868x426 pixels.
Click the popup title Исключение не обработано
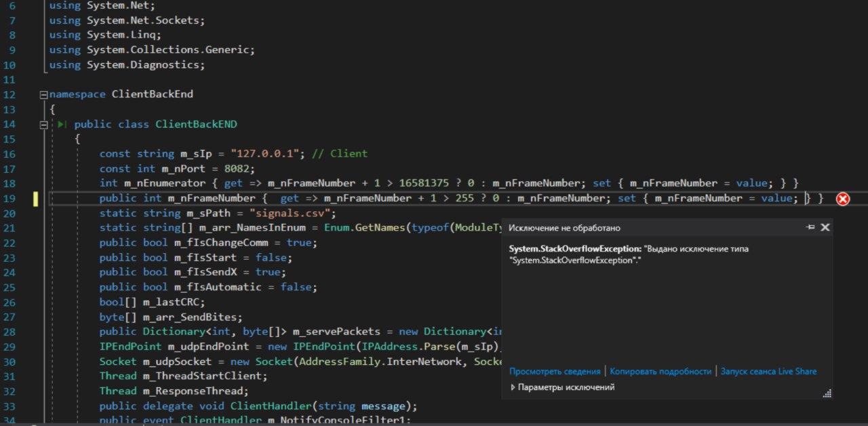(564, 228)
